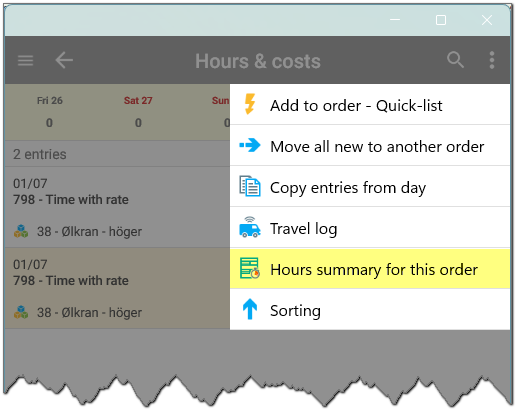Click second entry's 38 - Ølkran - höger text
Screen dimensions: 516x416
click(x=89, y=312)
